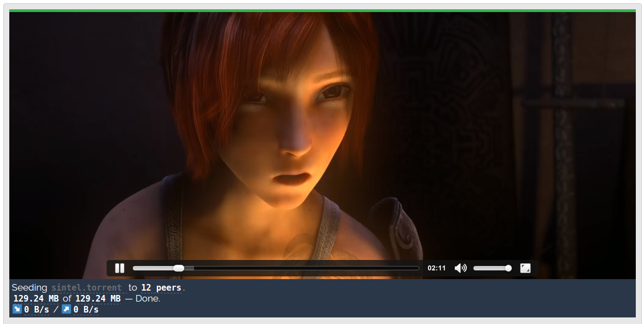Enter fullscreen via the expand icon

tap(525, 268)
